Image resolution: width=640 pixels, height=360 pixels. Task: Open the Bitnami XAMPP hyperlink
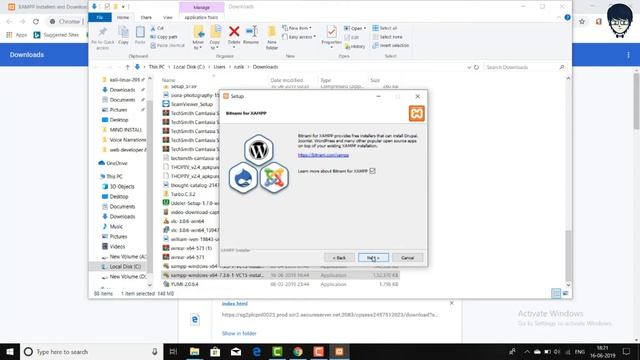pyautogui.click(x=323, y=155)
